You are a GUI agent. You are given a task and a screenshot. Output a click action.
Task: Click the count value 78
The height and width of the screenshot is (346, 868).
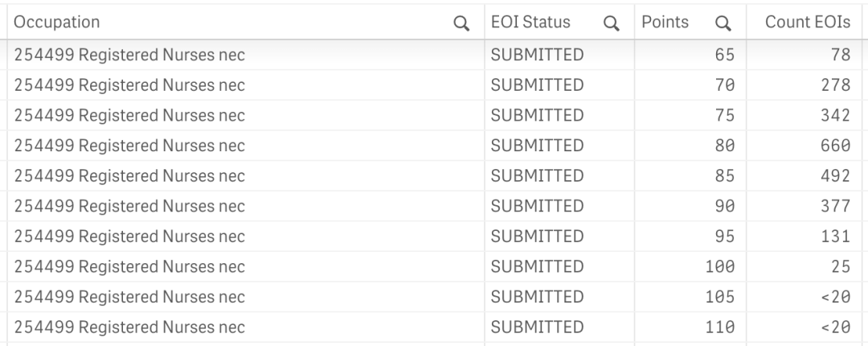[841, 55]
